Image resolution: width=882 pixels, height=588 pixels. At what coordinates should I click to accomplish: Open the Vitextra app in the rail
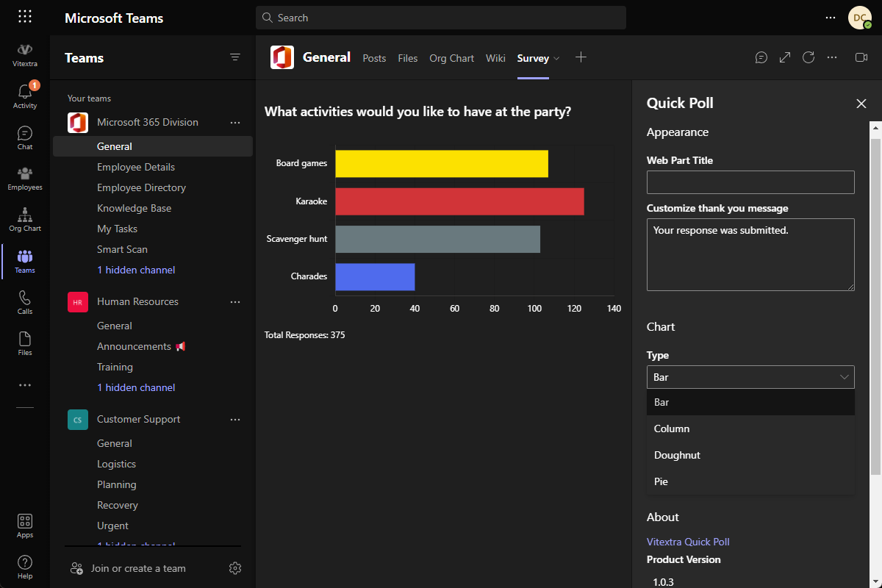tap(25, 54)
